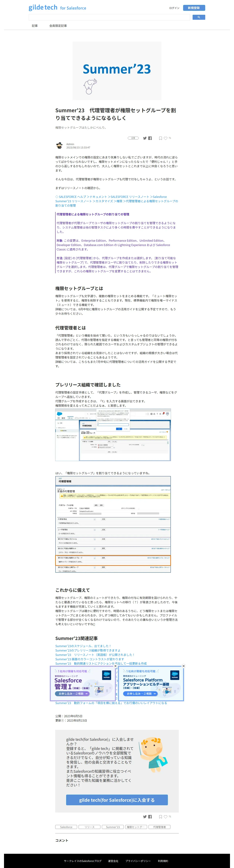The height and width of the screenshot is (868, 234).
Task: Open 利用規約 footer link
Action: click(x=163, y=861)
